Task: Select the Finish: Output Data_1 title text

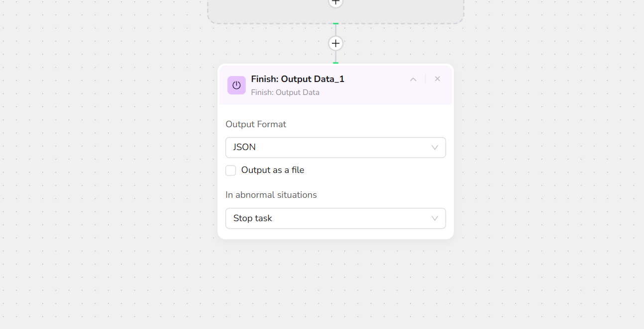Action: click(298, 80)
